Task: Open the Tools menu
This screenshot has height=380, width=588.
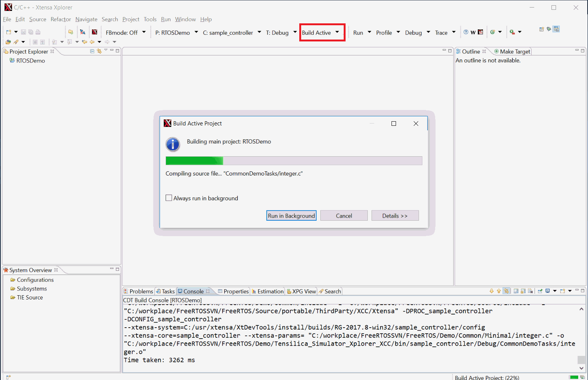Action: pyautogui.click(x=150, y=19)
